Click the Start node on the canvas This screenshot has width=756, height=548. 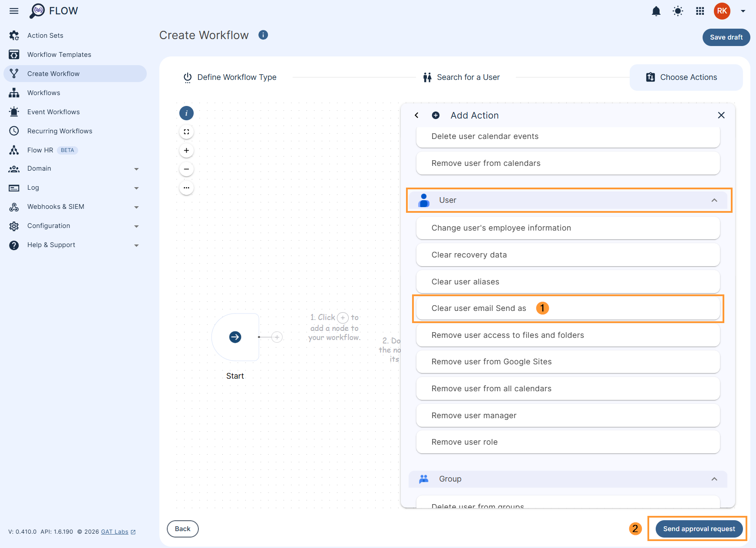click(235, 337)
